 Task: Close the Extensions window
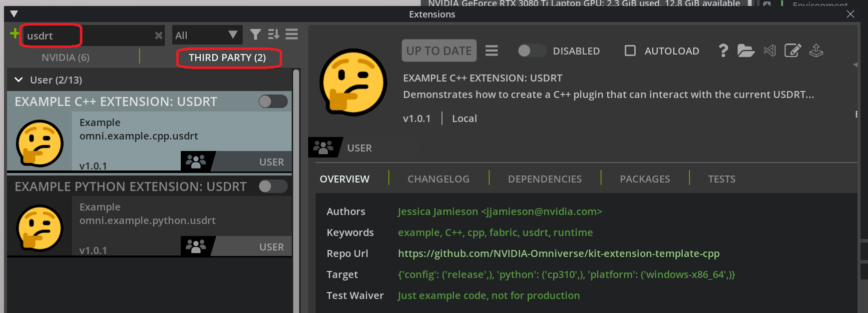click(x=850, y=14)
